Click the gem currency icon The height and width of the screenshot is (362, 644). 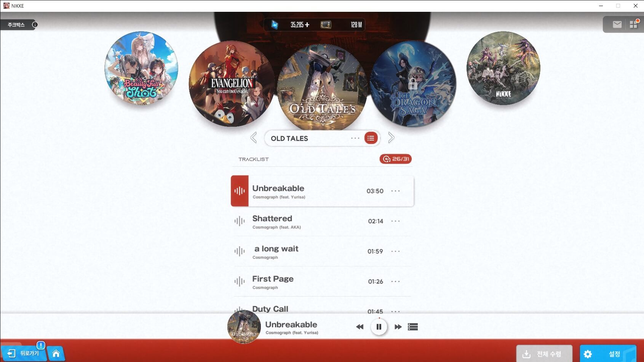point(275,25)
